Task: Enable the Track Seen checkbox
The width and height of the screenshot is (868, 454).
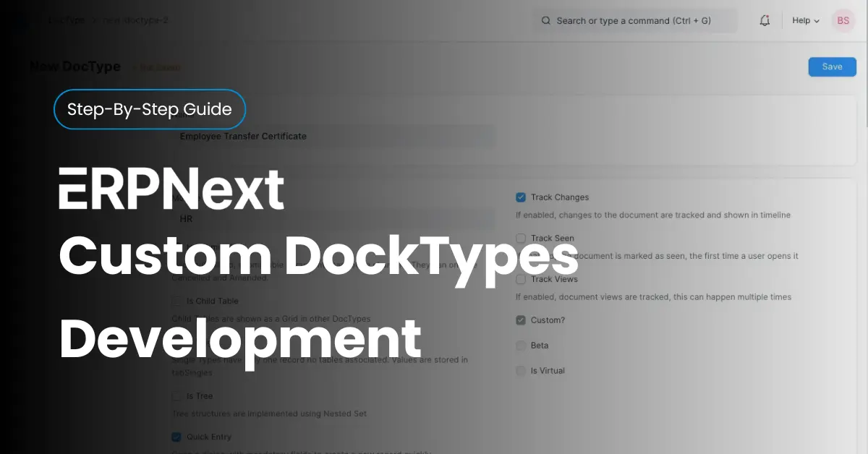Action: click(x=521, y=238)
